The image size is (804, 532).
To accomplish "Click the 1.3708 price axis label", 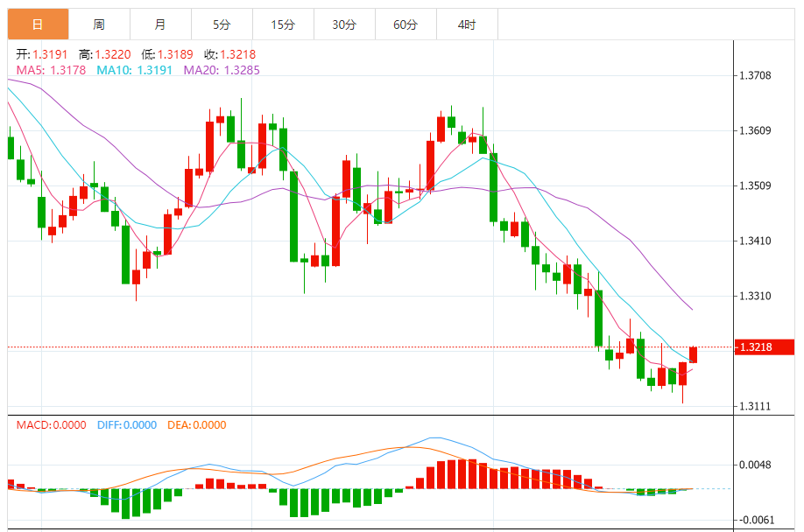I will [755, 76].
